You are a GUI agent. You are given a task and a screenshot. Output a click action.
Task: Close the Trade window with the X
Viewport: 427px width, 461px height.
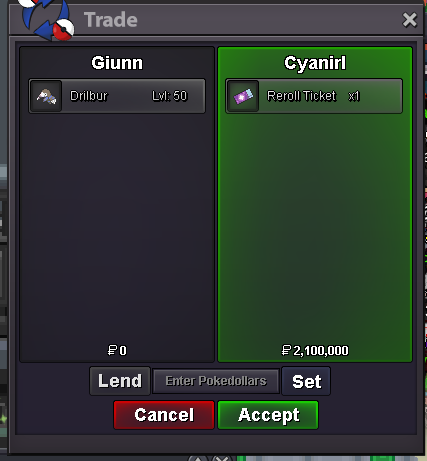click(409, 20)
